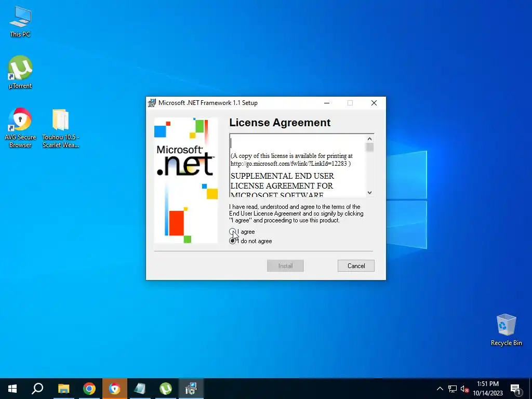Click the .NET Setup installer taskbar icon
This screenshot has width=532, height=399.
click(x=191, y=389)
